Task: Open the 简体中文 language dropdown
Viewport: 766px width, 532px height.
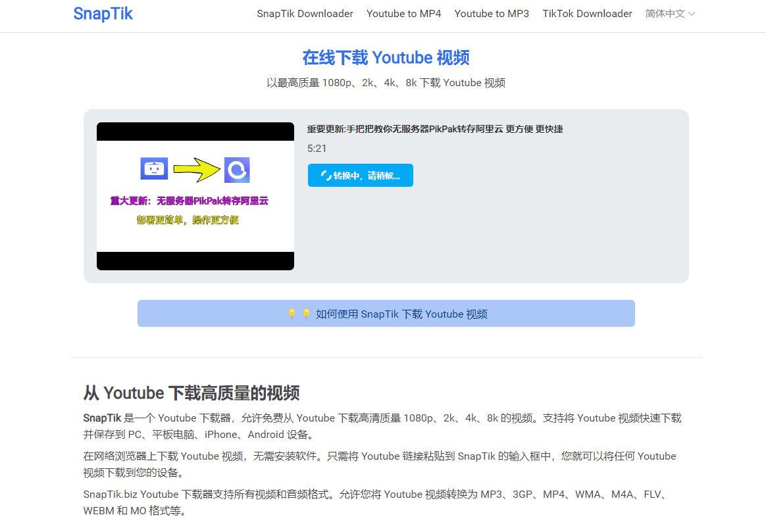Action: coord(665,14)
